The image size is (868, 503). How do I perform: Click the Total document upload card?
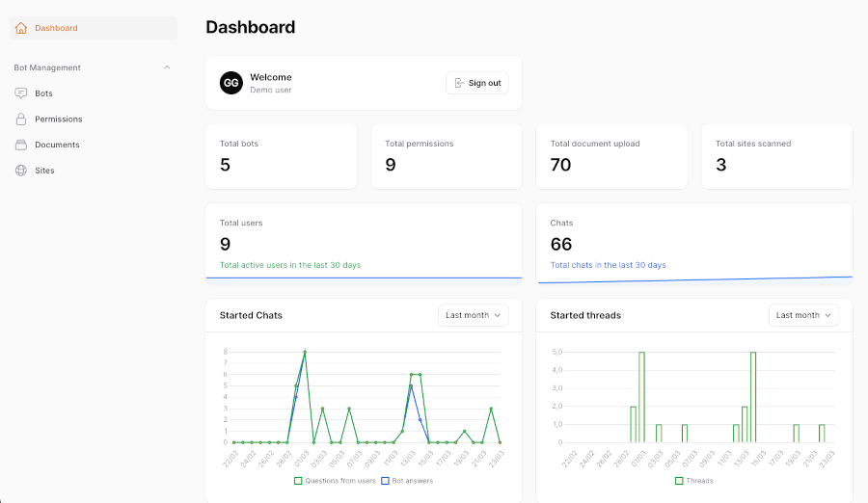(611, 156)
